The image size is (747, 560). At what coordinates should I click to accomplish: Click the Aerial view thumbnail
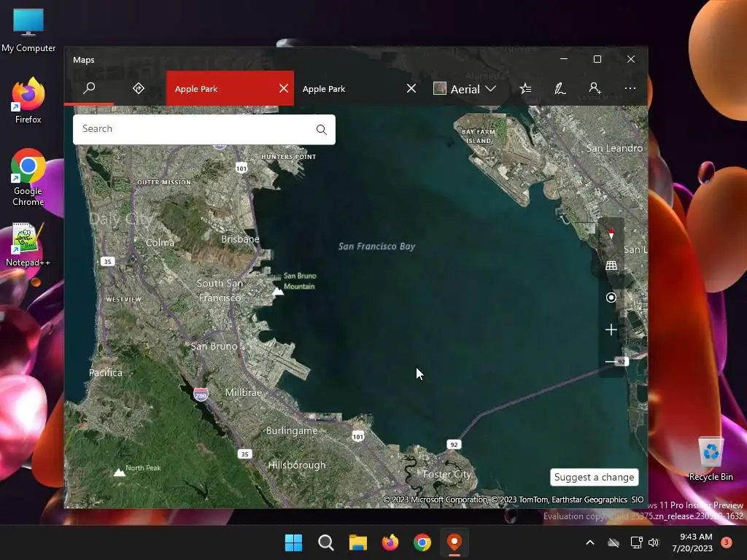tap(440, 88)
